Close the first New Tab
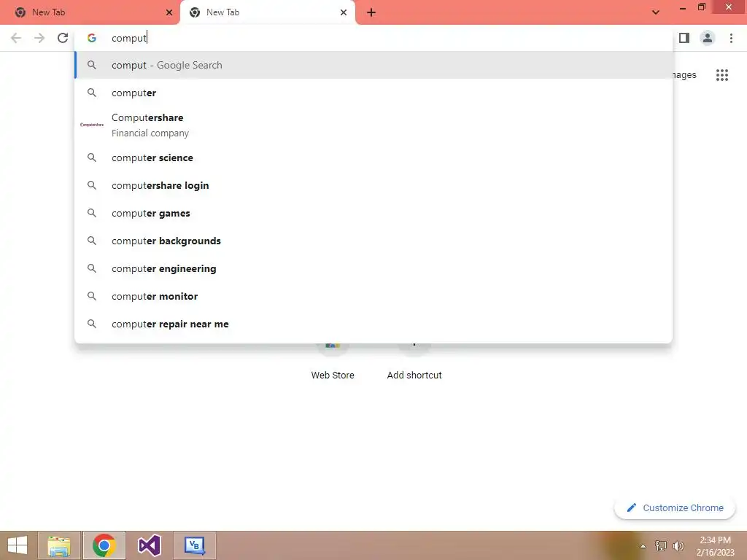 [169, 12]
